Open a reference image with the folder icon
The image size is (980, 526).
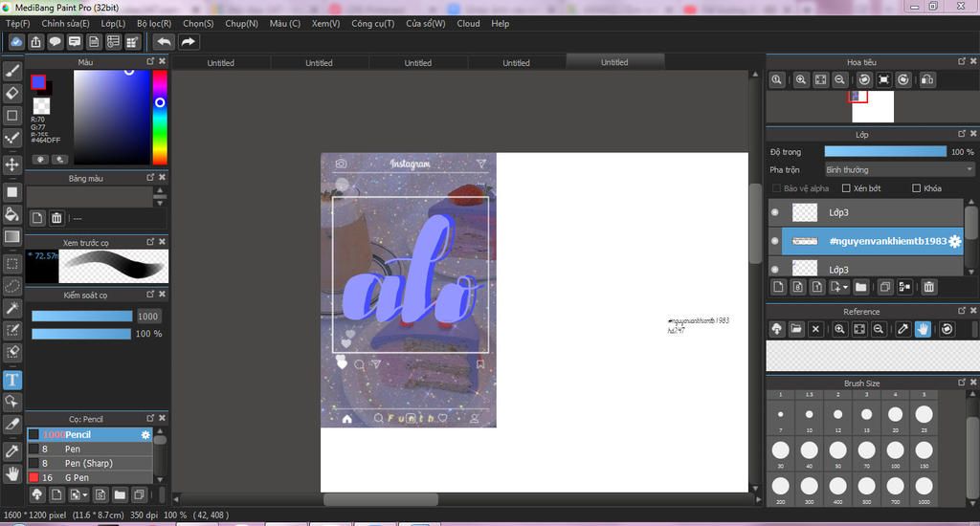coord(795,329)
